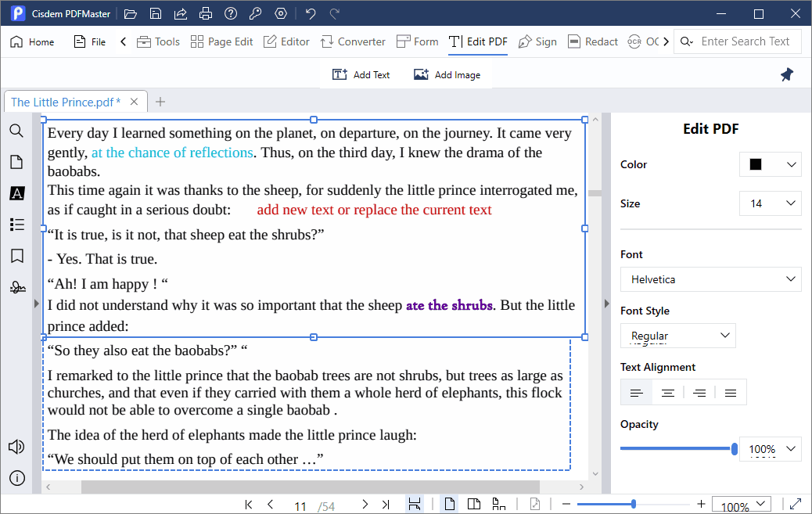
Task: Collapse the left sidebar panel arrow
Action: point(36,304)
